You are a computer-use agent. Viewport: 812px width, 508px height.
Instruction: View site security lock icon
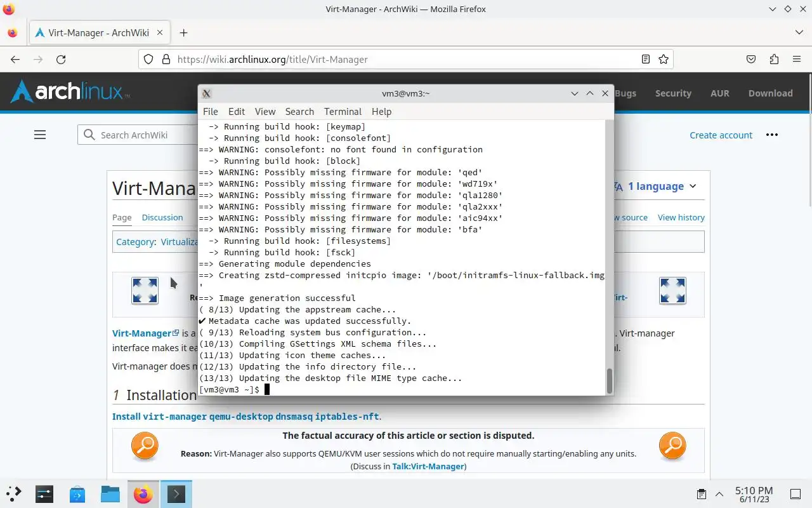[166, 59]
